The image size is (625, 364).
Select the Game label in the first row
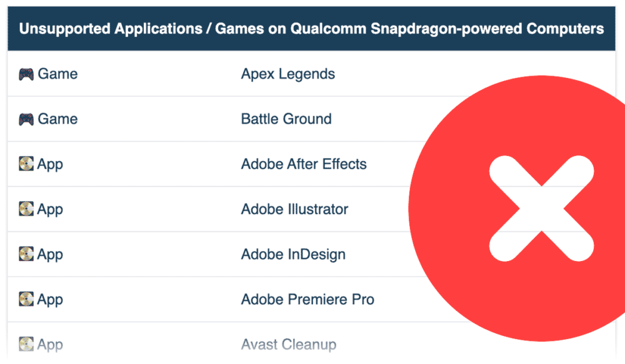(x=57, y=73)
